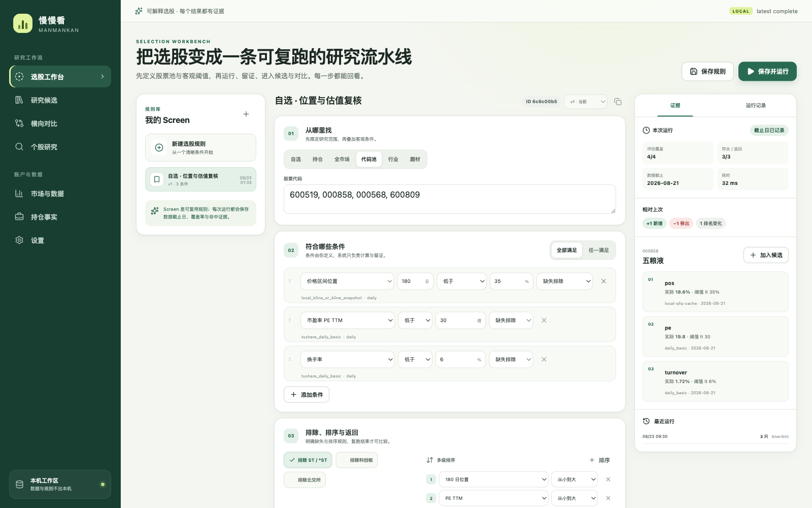Viewport: 812px width, 508px height.
Task: Click the 180 日 period input
Action: tap(415, 281)
